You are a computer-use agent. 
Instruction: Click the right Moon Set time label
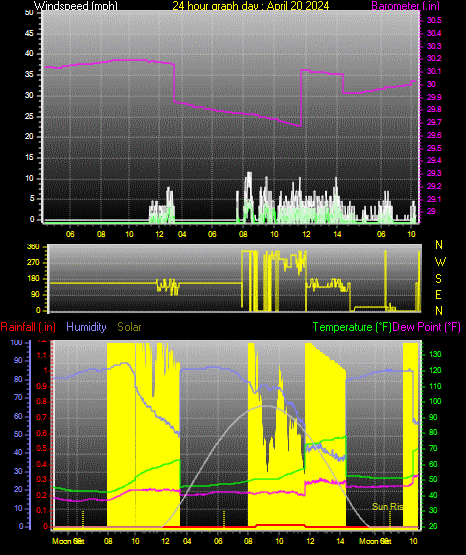(375, 541)
